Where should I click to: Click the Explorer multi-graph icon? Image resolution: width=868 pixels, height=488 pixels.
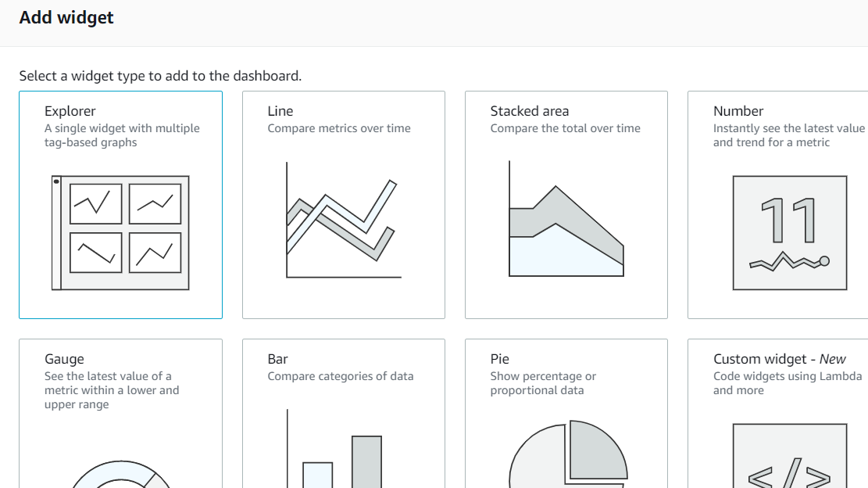(x=120, y=232)
